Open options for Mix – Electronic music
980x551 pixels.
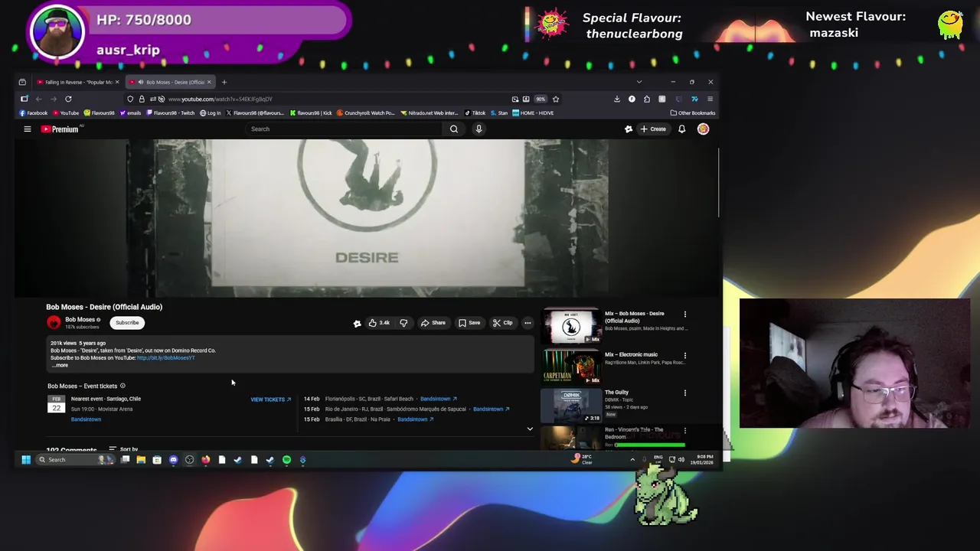tap(685, 356)
